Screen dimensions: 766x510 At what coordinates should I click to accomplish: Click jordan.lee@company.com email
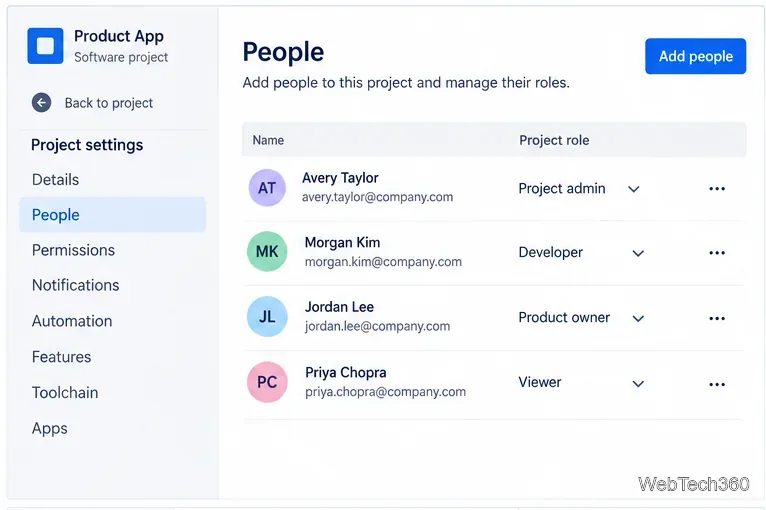click(378, 326)
